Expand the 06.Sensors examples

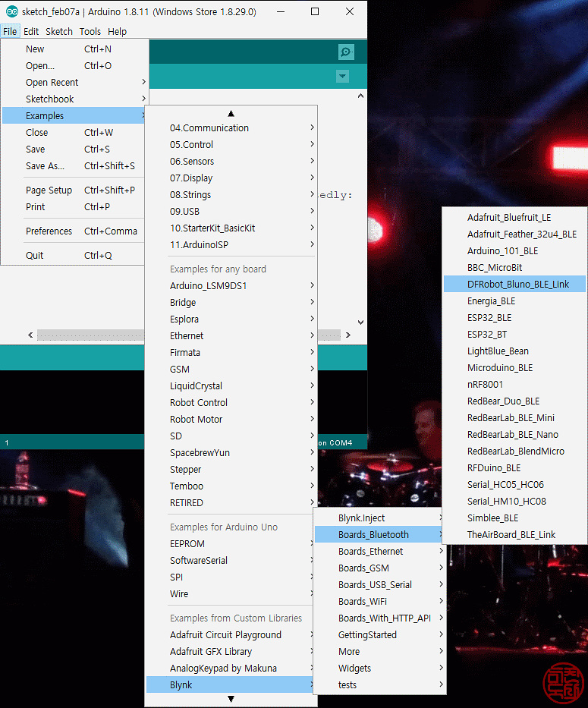pyautogui.click(x=231, y=162)
